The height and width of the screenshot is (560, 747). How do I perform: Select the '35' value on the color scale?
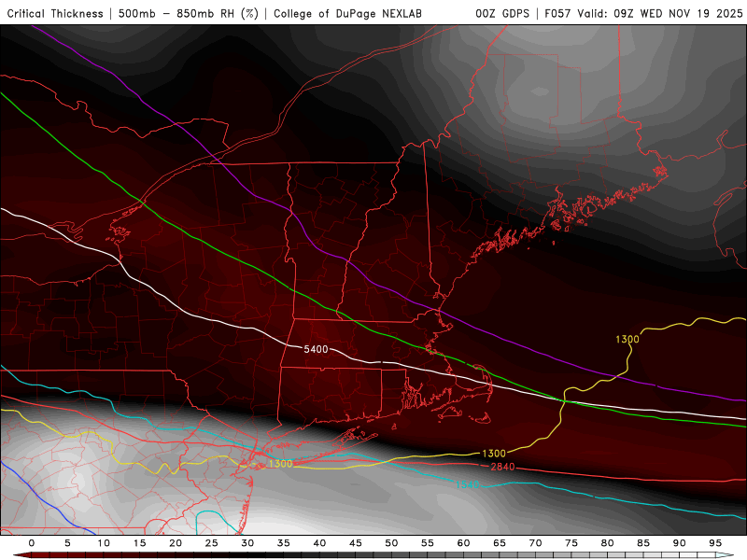tap(284, 543)
